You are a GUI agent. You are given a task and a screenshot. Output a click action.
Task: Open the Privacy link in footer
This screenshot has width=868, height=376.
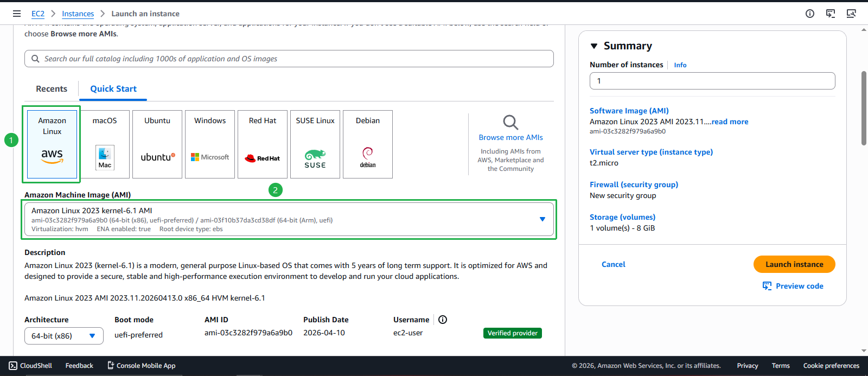pos(747,366)
